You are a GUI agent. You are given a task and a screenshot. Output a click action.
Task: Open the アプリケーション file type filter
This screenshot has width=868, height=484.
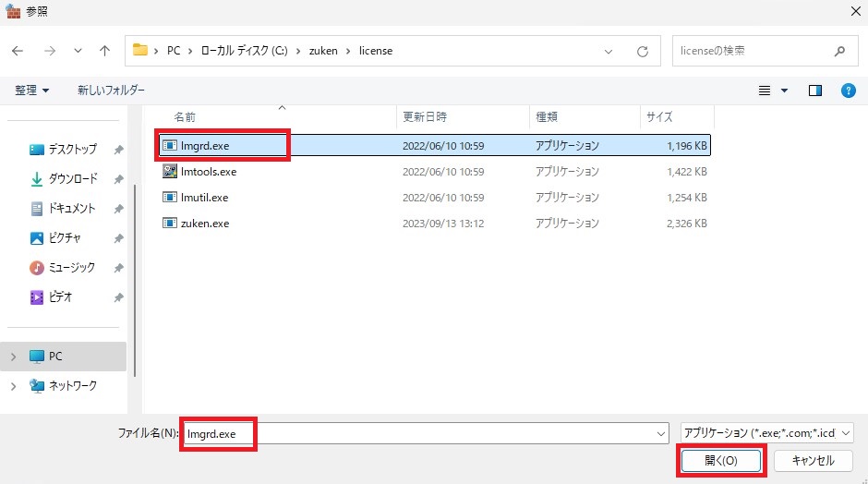click(x=766, y=433)
